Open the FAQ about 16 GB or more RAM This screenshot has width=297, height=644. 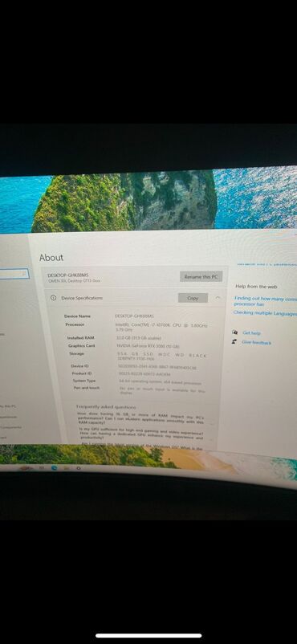pyautogui.click(x=141, y=419)
